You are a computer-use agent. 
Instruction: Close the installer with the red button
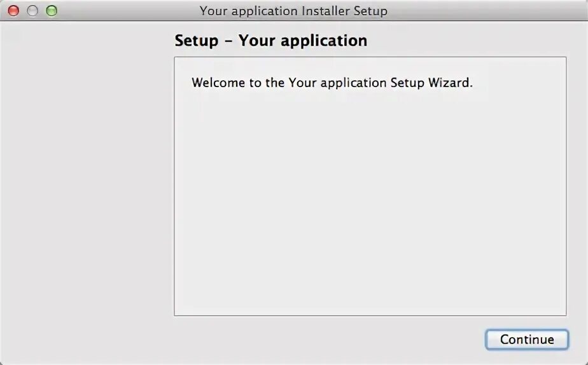point(13,11)
